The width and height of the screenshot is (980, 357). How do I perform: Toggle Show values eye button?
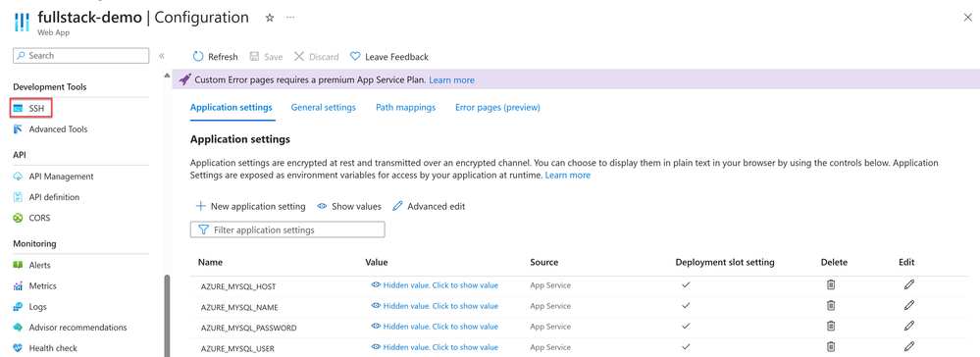pyautogui.click(x=349, y=206)
